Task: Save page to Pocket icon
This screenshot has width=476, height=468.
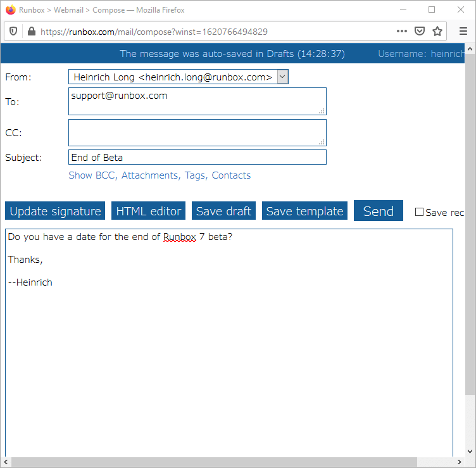Action: pyautogui.click(x=420, y=31)
